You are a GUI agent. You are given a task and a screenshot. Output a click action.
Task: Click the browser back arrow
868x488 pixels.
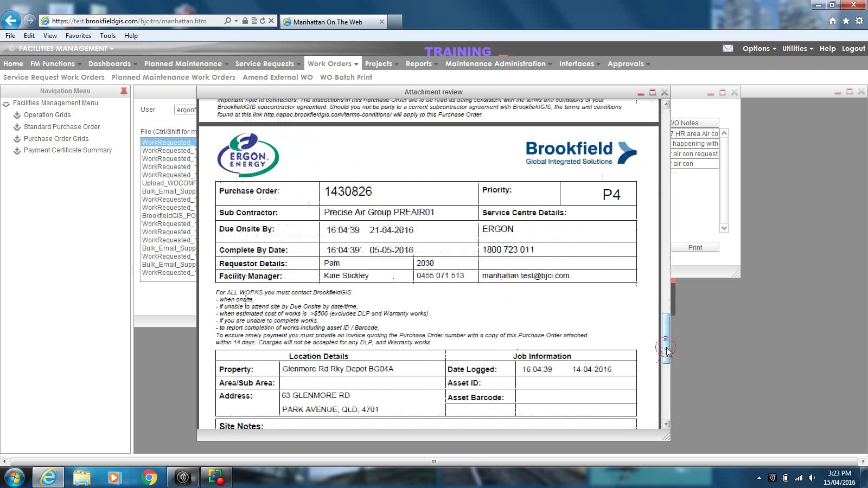coord(10,21)
